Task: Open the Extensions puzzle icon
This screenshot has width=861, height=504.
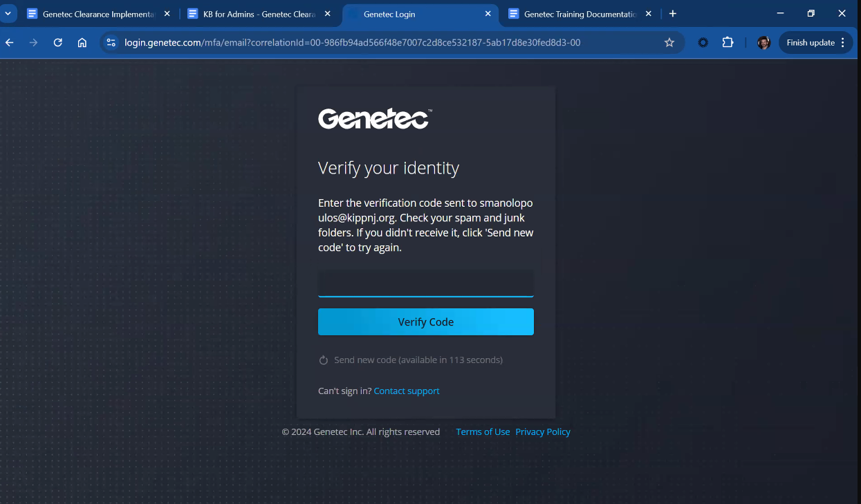Action: (728, 43)
